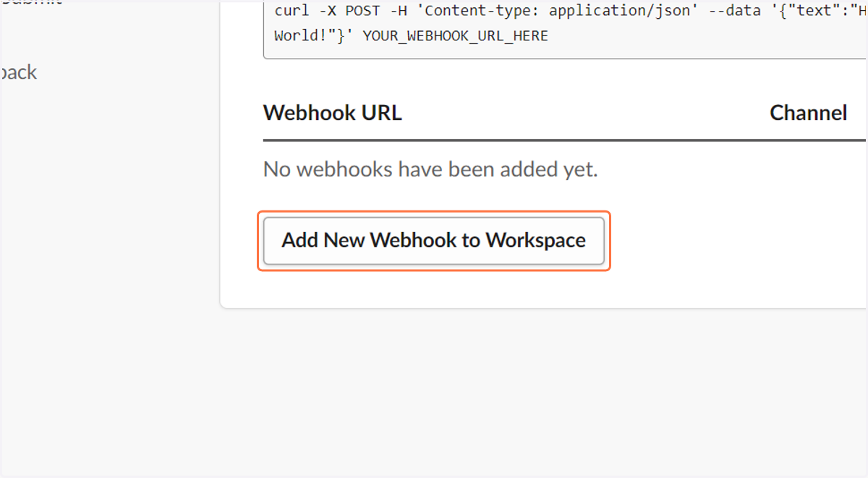This screenshot has height=478, width=868.
Task: Click the Channel column header
Action: [809, 113]
